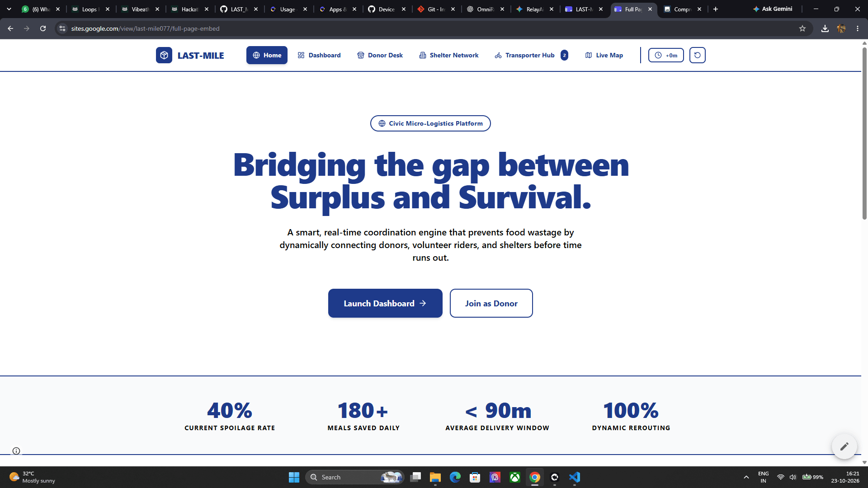
Task: Switch to the Loops tab
Action: point(90,9)
